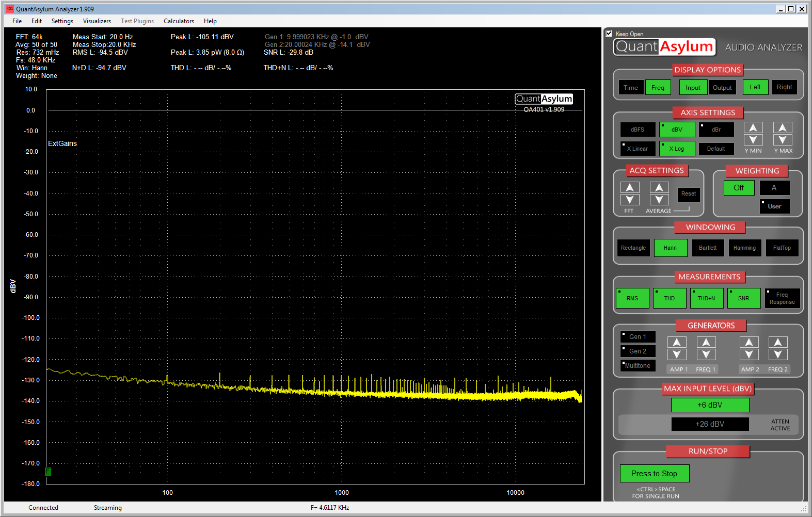Viewport: 812px width, 517px height.
Task: Open the File menu
Action: [17, 21]
